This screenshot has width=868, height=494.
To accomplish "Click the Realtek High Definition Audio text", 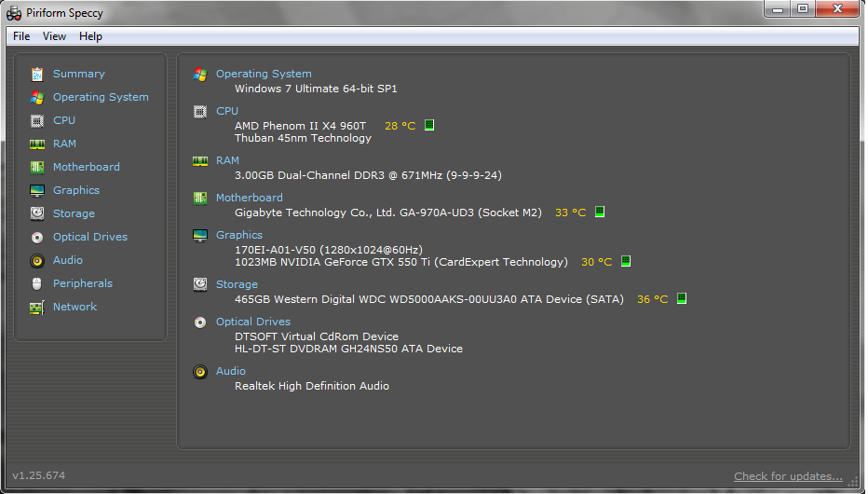I will tap(312, 386).
